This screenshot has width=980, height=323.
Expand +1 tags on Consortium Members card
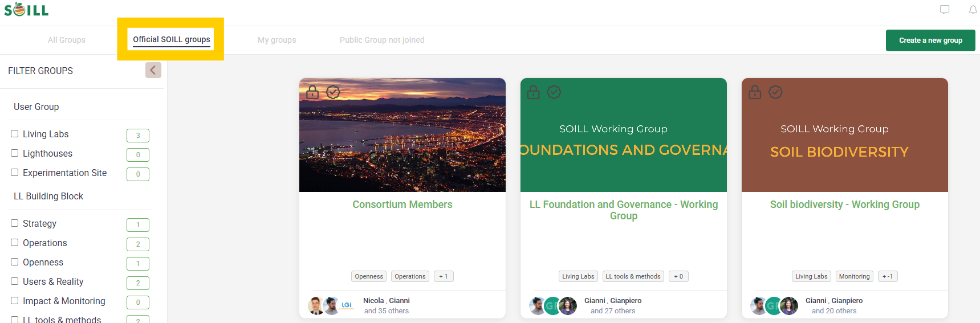(x=444, y=276)
